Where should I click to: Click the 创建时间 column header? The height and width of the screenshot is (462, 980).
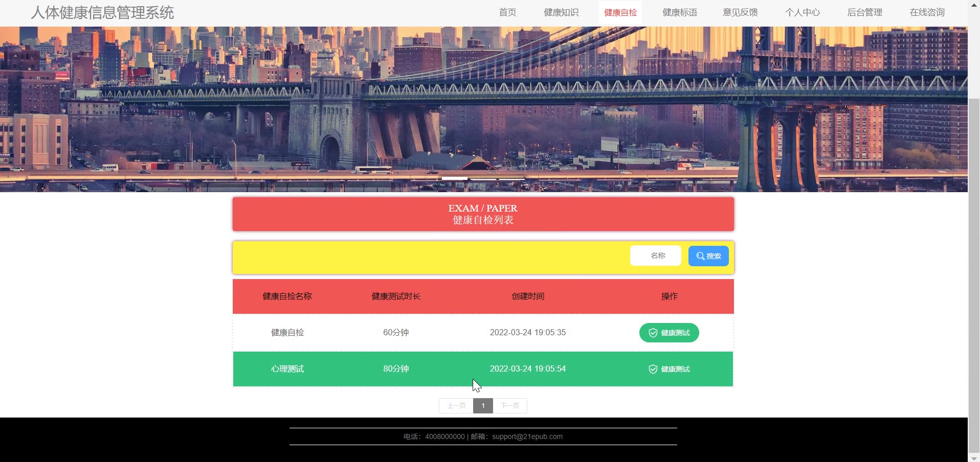coord(528,296)
